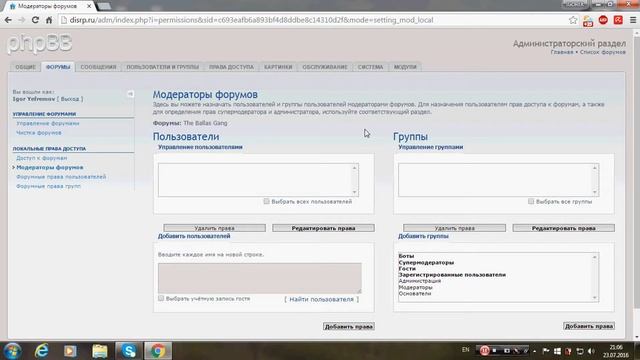Open Форумные права пользователей link
Screen dimensions: 640x360
pyautogui.click(x=61, y=177)
